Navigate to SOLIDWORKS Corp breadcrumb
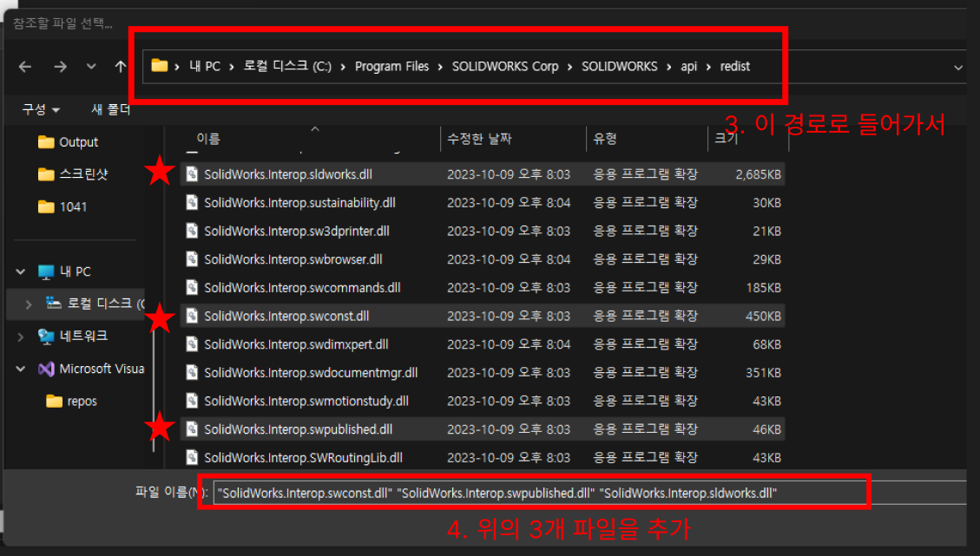 click(x=505, y=66)
